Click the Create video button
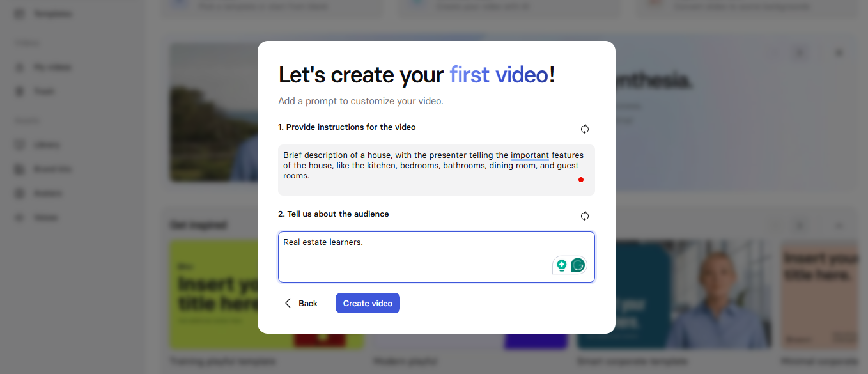The image size is (868, 374). (x=368, y=303)
